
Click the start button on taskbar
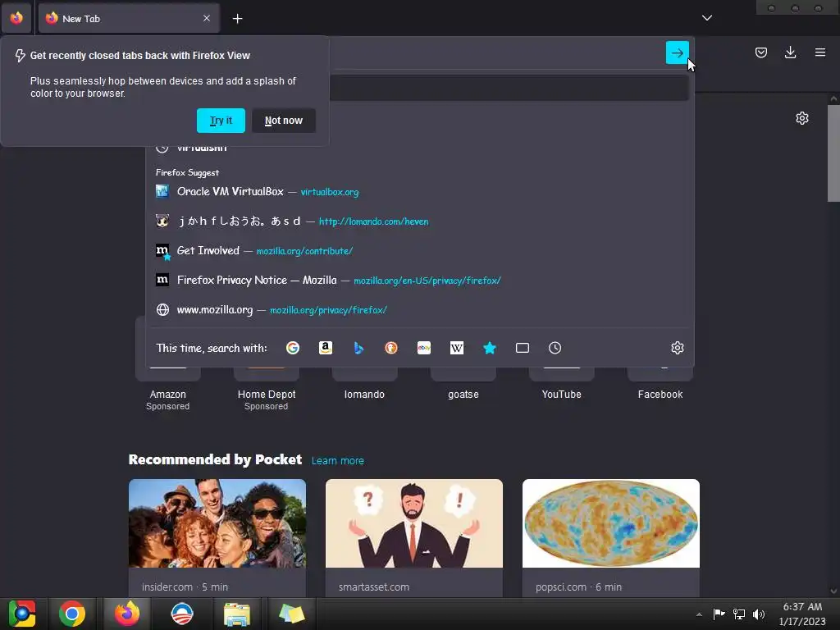[x=22, y=614]
